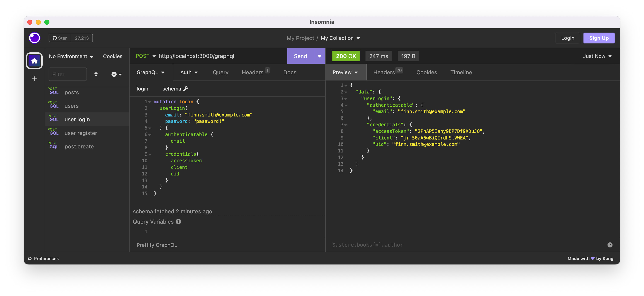Open the create request plus dropdown
This screenshot has width=644, height=296.
click(117, 75)
